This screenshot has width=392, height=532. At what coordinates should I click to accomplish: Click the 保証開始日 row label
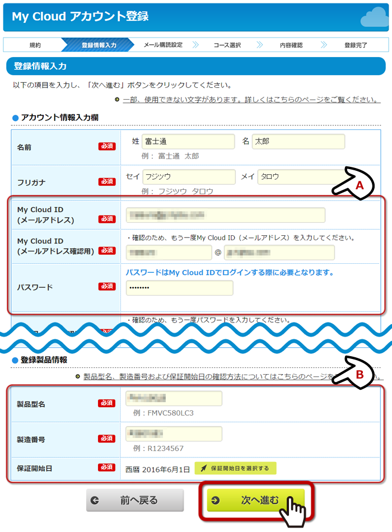(x=35, y=468)
